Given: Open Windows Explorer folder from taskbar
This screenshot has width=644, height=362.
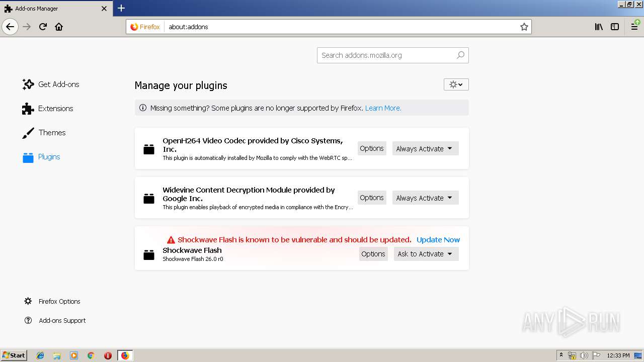Looking at the screenshot, I should (57, 355).
